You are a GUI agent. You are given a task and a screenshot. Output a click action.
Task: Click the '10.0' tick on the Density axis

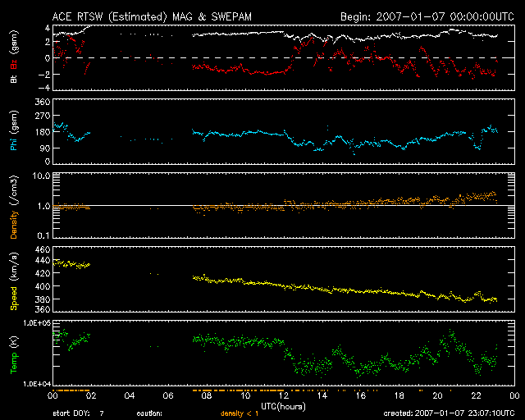click(41, 176)
